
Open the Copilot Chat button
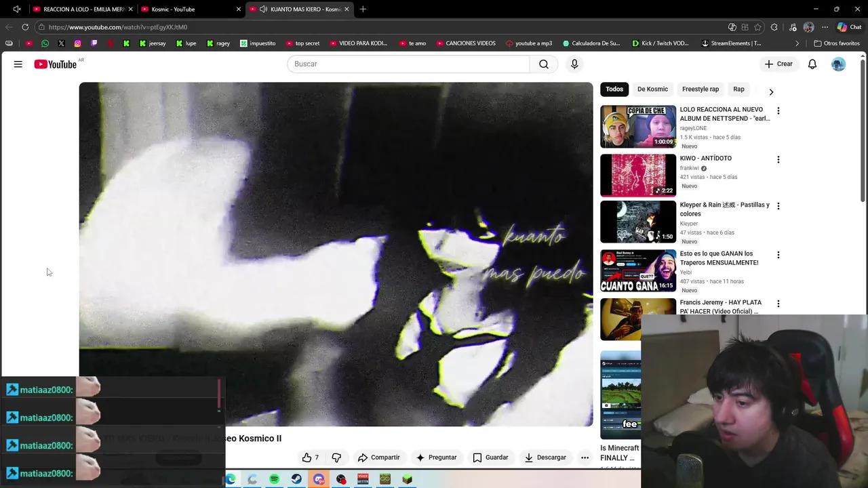click(849, 27)
